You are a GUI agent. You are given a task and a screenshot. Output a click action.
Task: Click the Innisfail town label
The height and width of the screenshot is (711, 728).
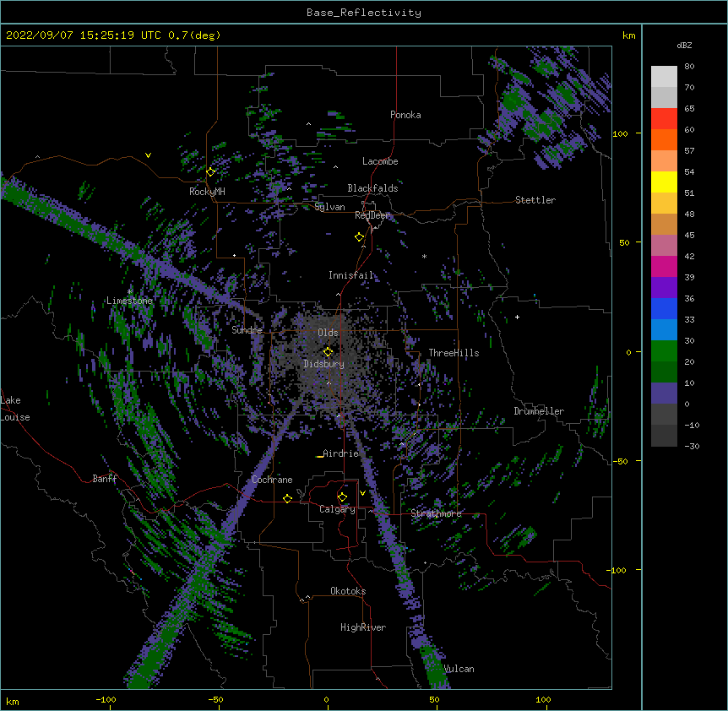(350, 275)
